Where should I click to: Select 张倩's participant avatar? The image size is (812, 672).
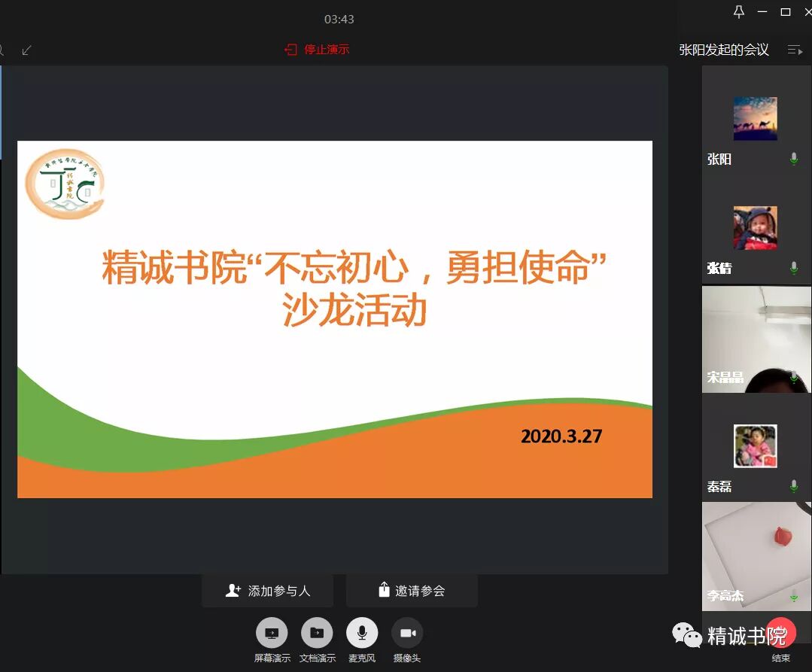pyautogui.click(x=755, y=228)
